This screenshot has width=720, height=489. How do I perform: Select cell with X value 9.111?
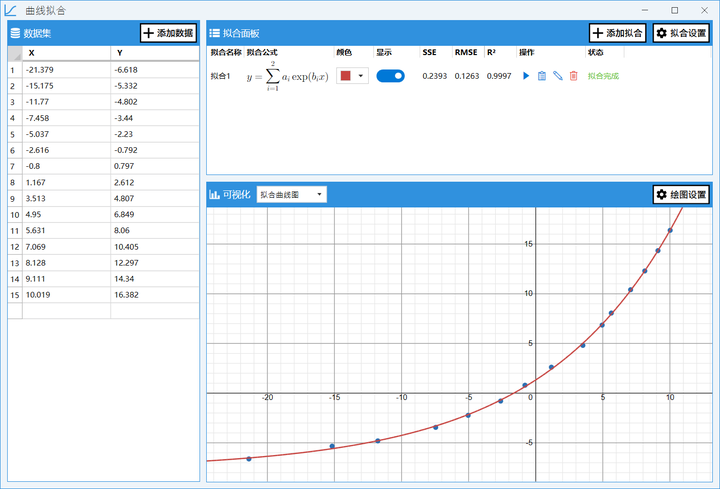[66, 279]
